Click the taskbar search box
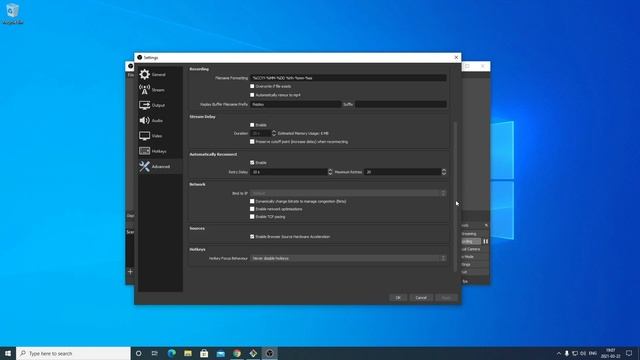The height and width of the screenshot is (360, 640). click(73, 353)
